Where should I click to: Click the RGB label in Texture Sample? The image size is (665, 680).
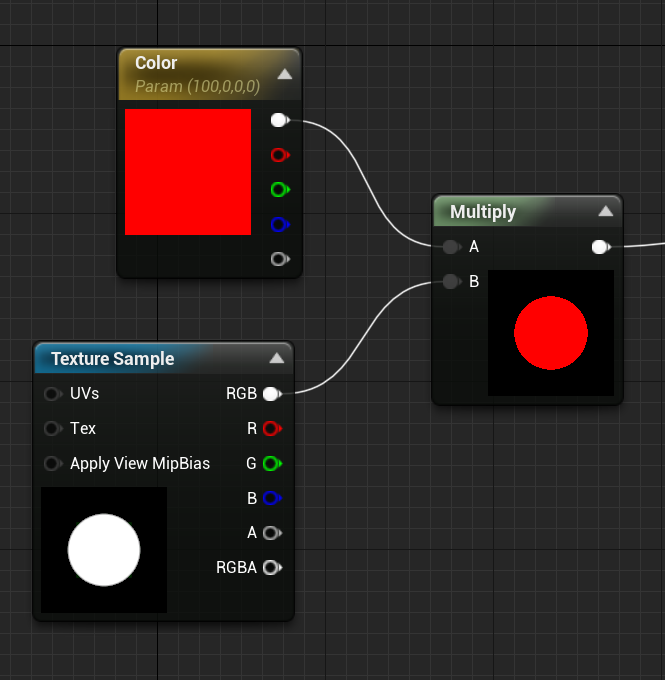click(x=241, y=393)
